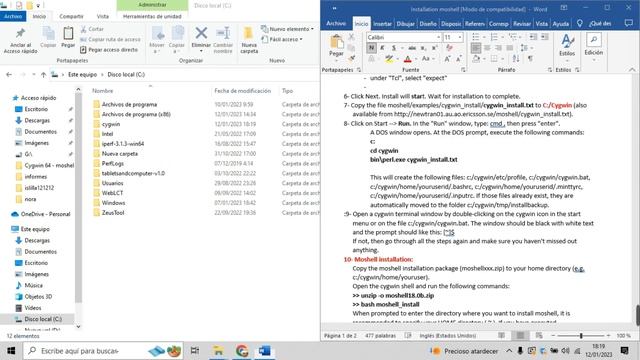Toggle align left paragraph alignment

pos(476,48)
